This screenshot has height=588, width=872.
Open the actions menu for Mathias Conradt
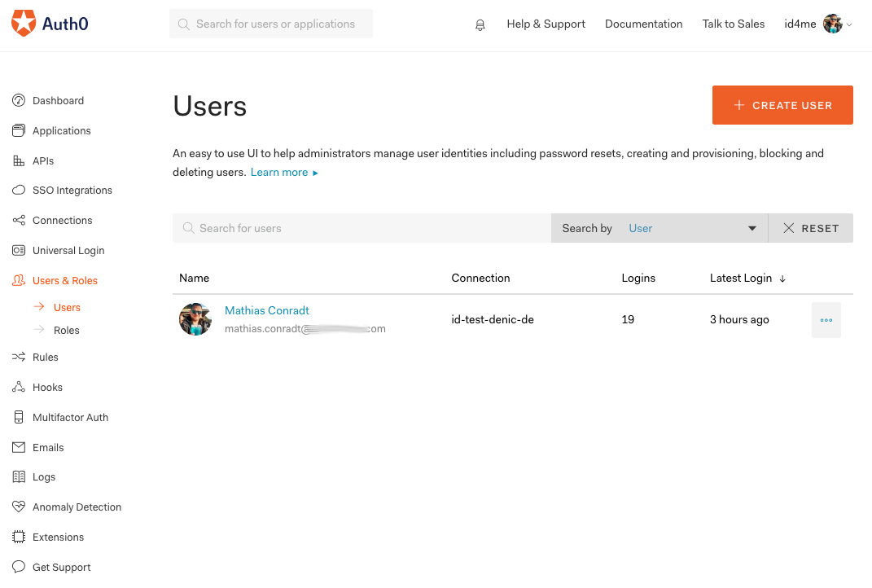(x=826, y=320)
